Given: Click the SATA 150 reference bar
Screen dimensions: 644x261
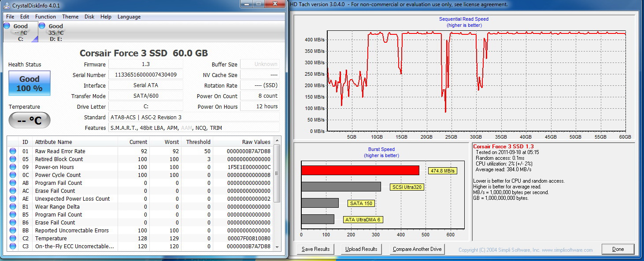Looking at the screenshot, I should pyautogui.click(x=320, y=203).
